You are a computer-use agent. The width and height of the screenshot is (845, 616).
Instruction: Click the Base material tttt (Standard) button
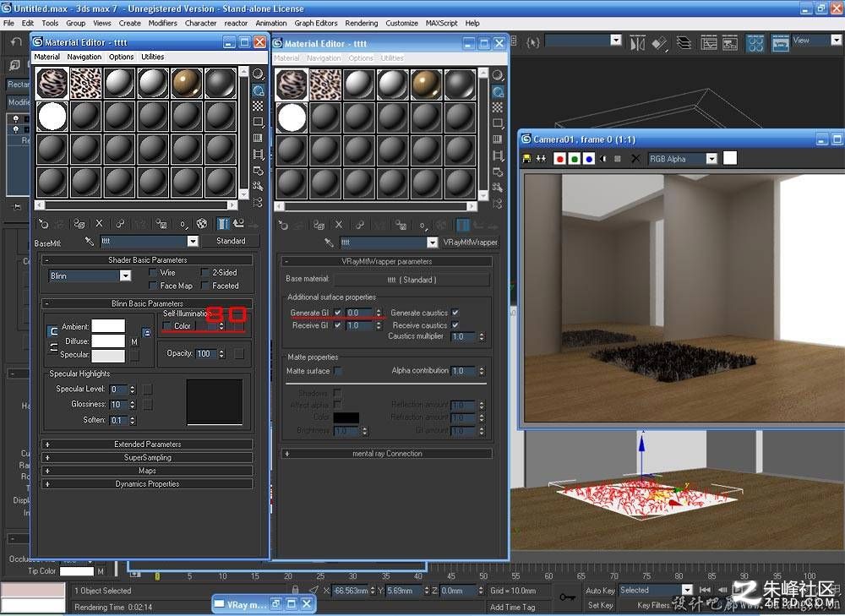[x=412, y=280]
